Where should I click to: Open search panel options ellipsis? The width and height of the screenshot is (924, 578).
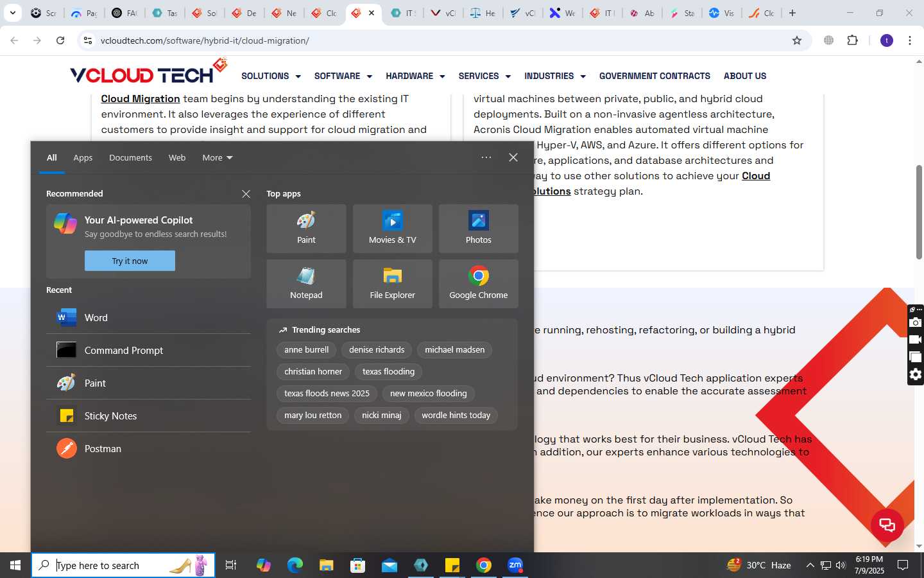click(x=486, y=157)
